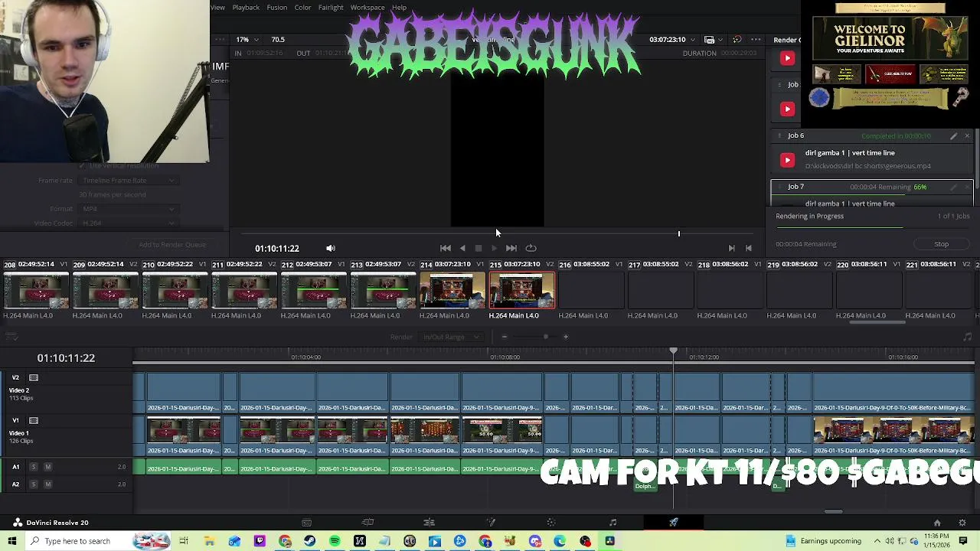Select the Job 7 rendering entry

point(871,194)
